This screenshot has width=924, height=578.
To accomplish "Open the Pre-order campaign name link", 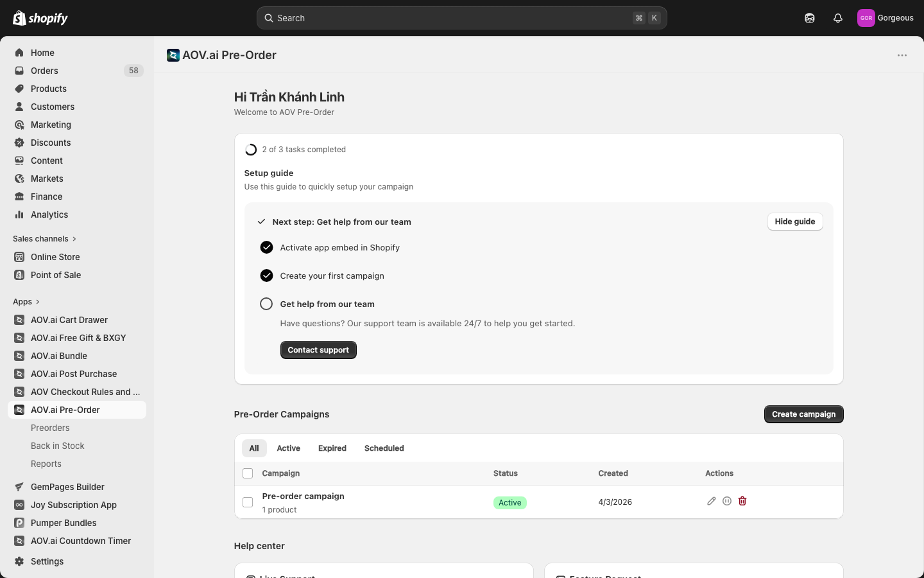I will (x=303, y=496).
